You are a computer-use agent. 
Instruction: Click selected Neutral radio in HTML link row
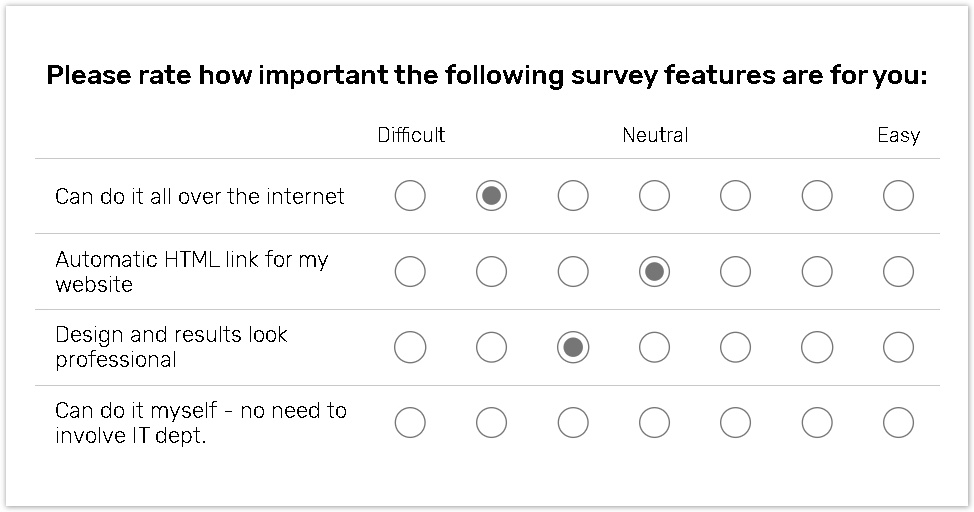tap(654, 271)
